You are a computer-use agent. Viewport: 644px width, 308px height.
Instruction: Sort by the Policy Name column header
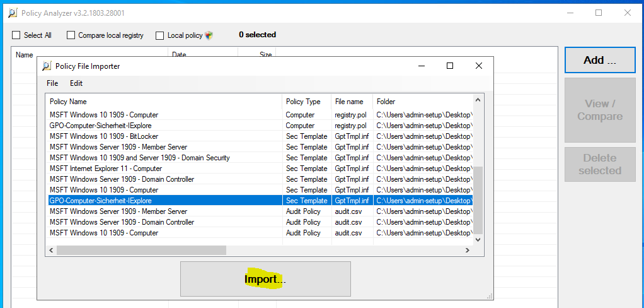tap(164, 102)
